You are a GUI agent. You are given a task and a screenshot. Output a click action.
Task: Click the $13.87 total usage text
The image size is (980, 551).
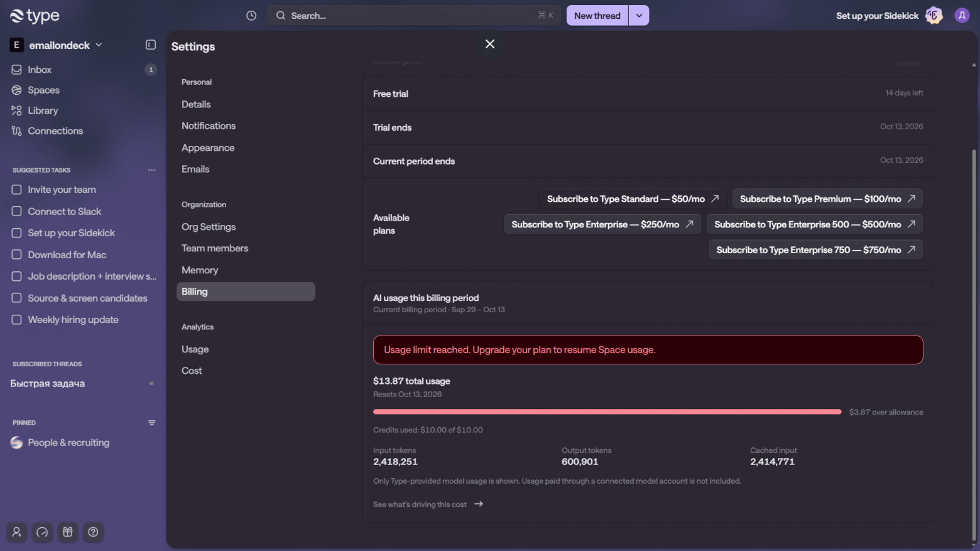point(411,381)
